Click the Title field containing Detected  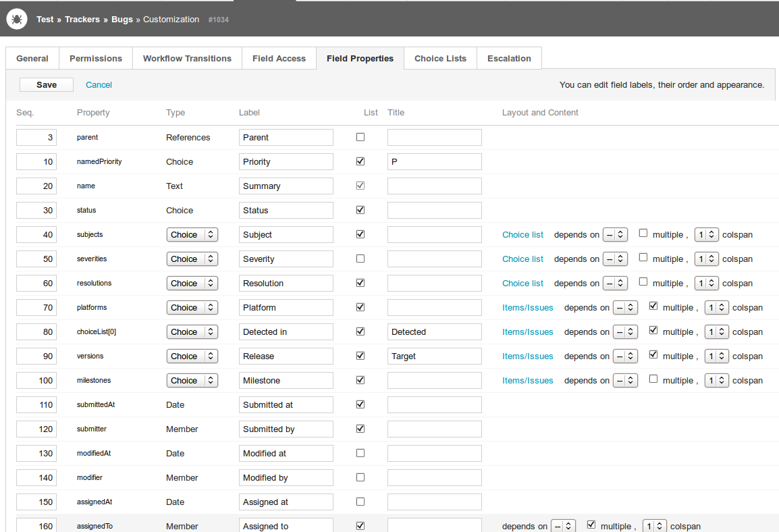(435, 331)
